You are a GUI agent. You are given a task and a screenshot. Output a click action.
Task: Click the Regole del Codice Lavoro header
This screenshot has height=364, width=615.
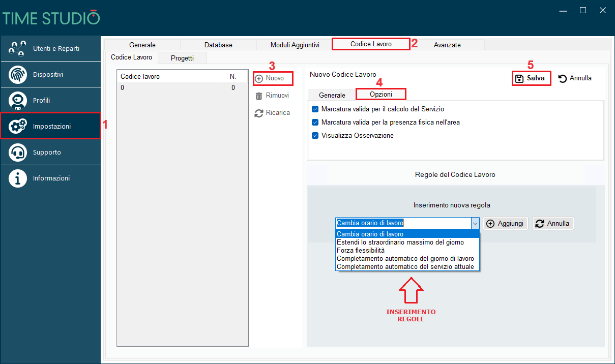(x=455, y=174)
